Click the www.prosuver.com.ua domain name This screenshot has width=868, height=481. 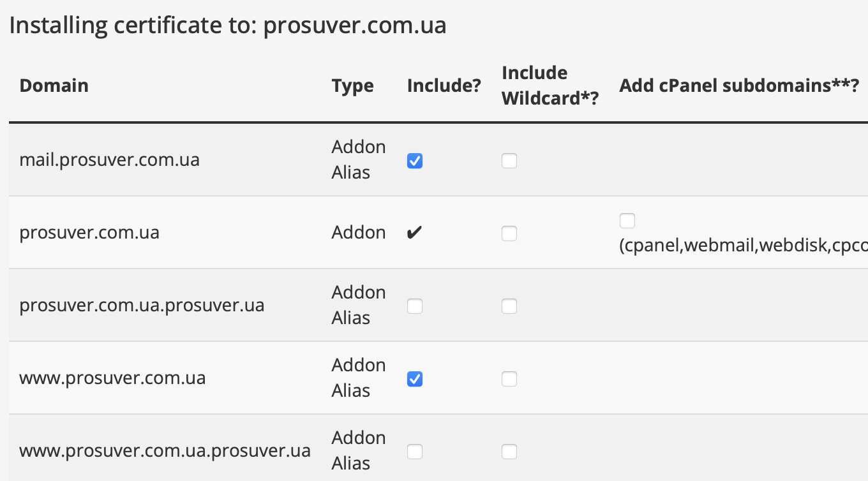(112, 378)
